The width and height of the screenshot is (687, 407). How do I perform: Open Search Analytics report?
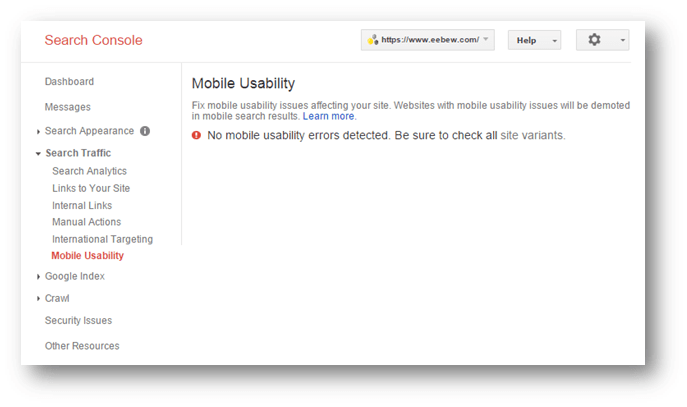89,171
